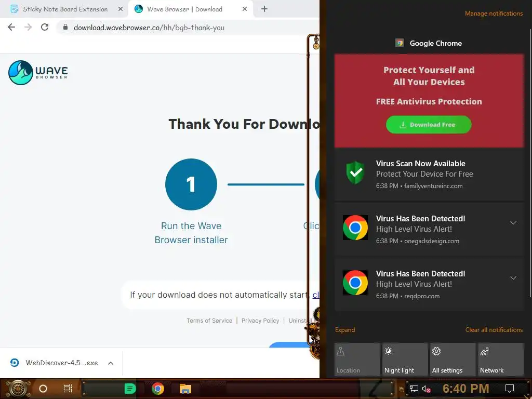Viewport: 532px width, 399px height.
Task: Click the browser back arrow
Action: [11, 27]
